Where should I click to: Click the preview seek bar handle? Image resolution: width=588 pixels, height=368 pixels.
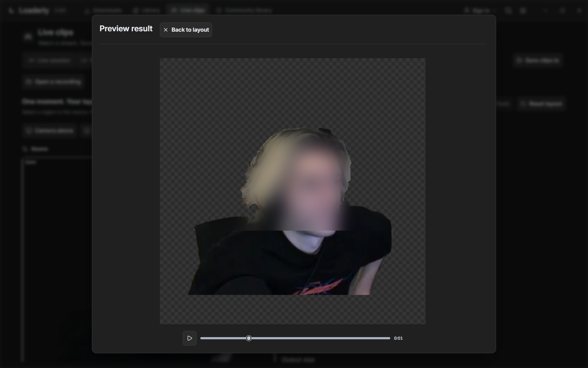point(249,338)
